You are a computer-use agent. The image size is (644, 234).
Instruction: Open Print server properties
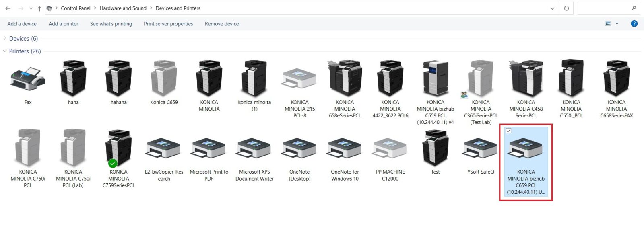point(168,24)
